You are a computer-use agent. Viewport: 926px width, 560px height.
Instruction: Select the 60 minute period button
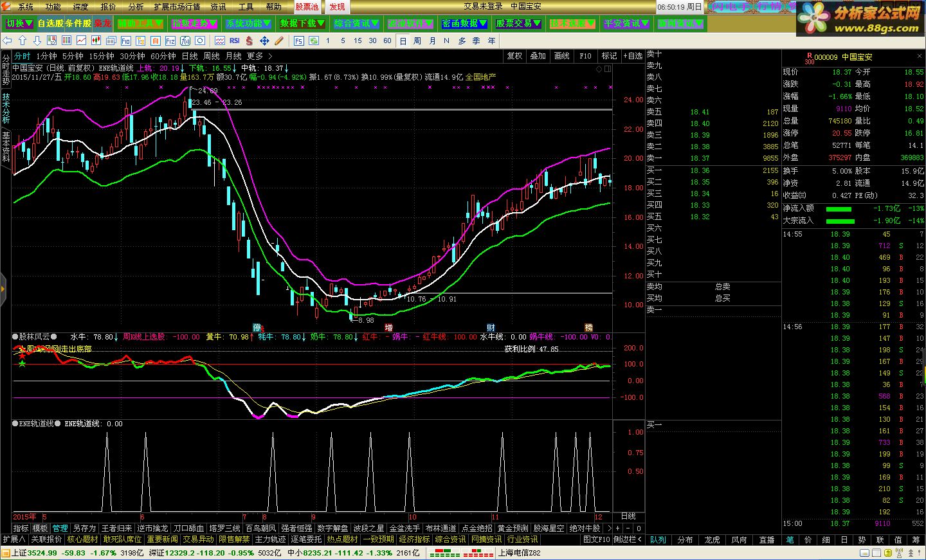(x=387, y=41)
